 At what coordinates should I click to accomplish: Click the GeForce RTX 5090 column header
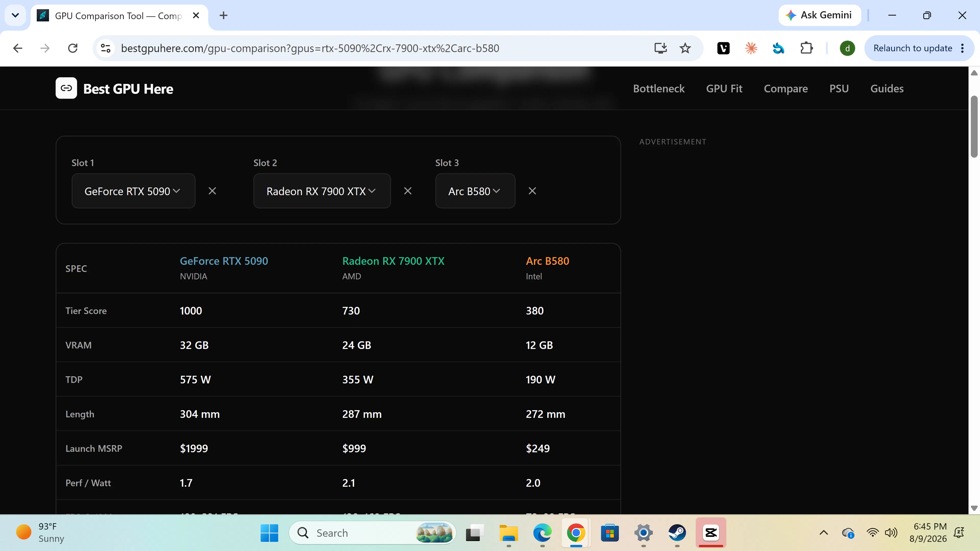(224, 261)
